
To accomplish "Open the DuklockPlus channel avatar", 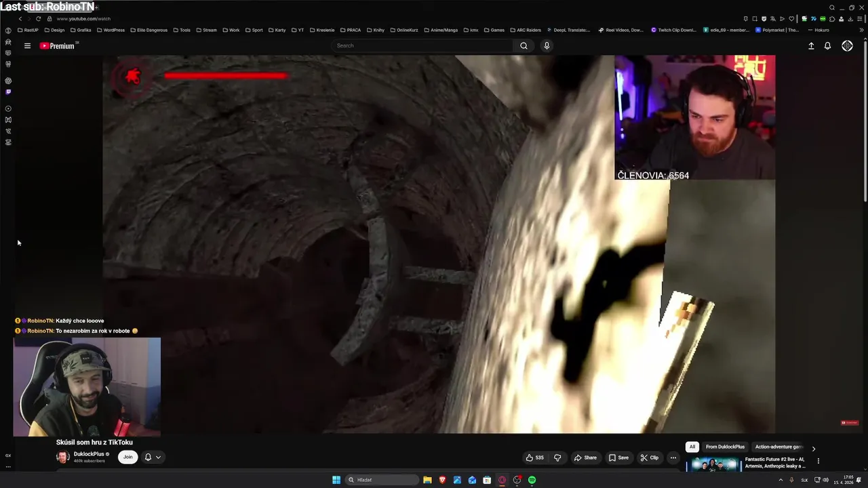I will [x=62, y=457].
